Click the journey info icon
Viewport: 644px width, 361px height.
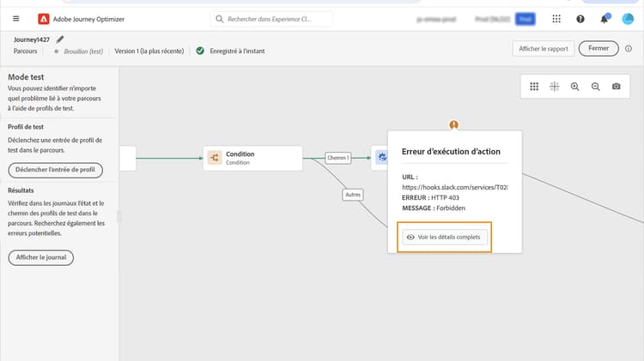tap(628, 49)
